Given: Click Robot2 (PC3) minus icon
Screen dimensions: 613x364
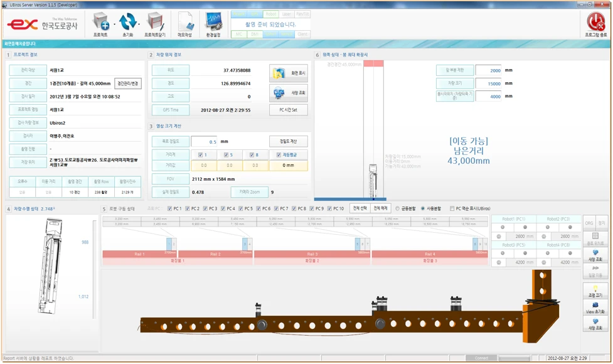Looking at the screenshot, I should [570, 227].
